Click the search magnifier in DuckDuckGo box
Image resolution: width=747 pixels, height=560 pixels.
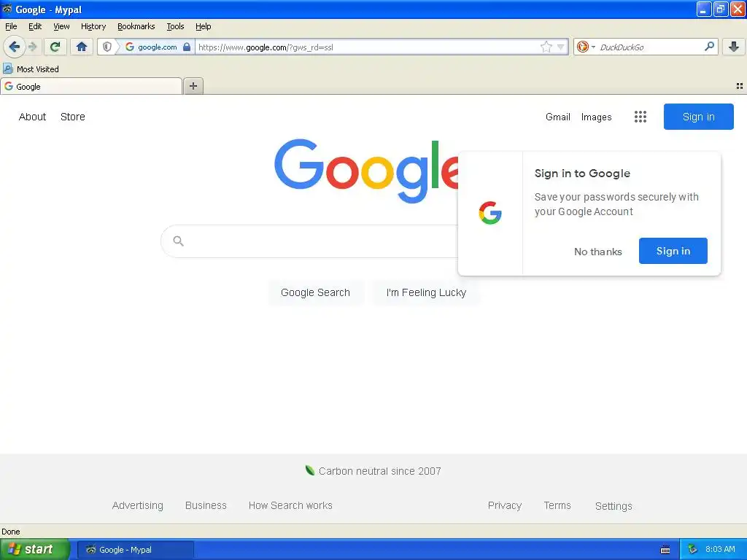tap(709, 47)
